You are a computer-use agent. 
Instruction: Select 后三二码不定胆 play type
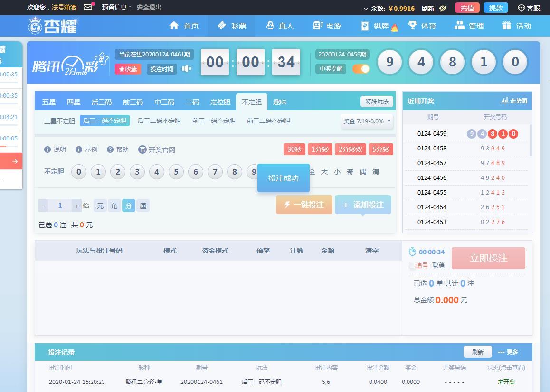point(159,121)
